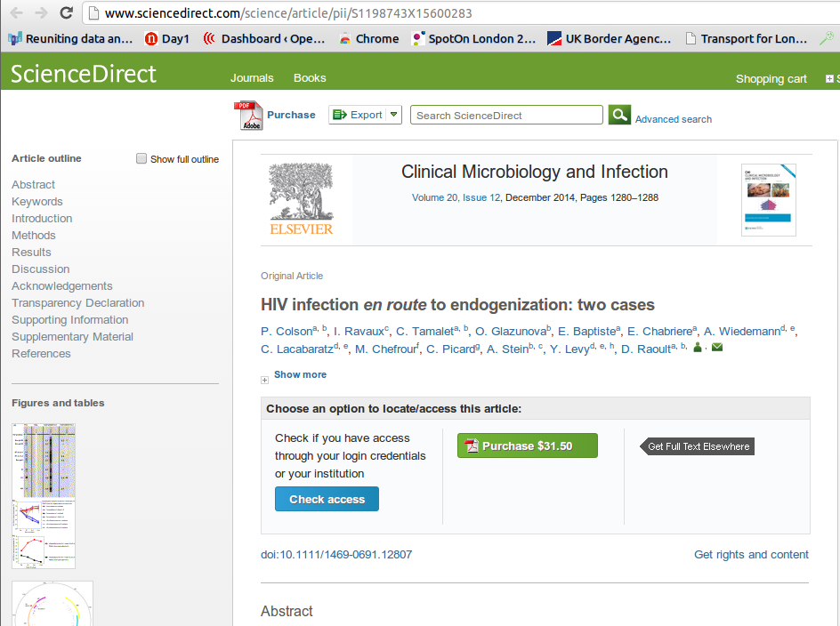840x626 pixels.
Task: Click the ScienceDirect logo
Action: (x=84, y=74)
